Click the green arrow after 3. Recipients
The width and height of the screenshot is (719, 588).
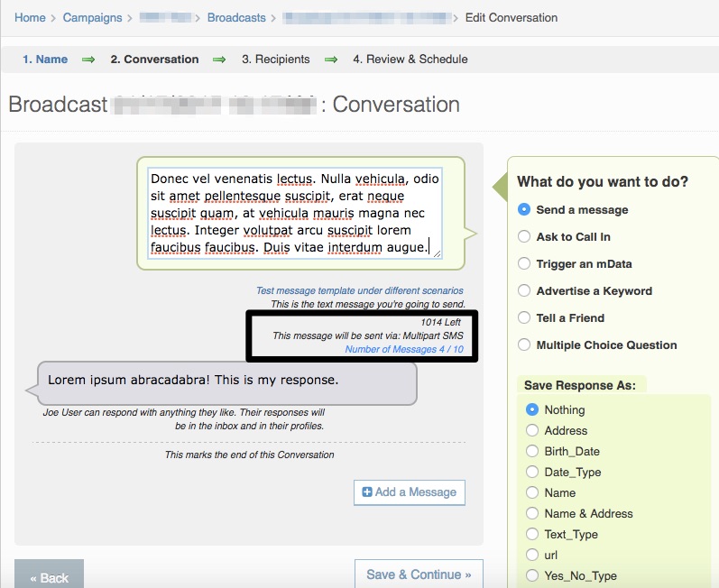[x=331, y=60]
